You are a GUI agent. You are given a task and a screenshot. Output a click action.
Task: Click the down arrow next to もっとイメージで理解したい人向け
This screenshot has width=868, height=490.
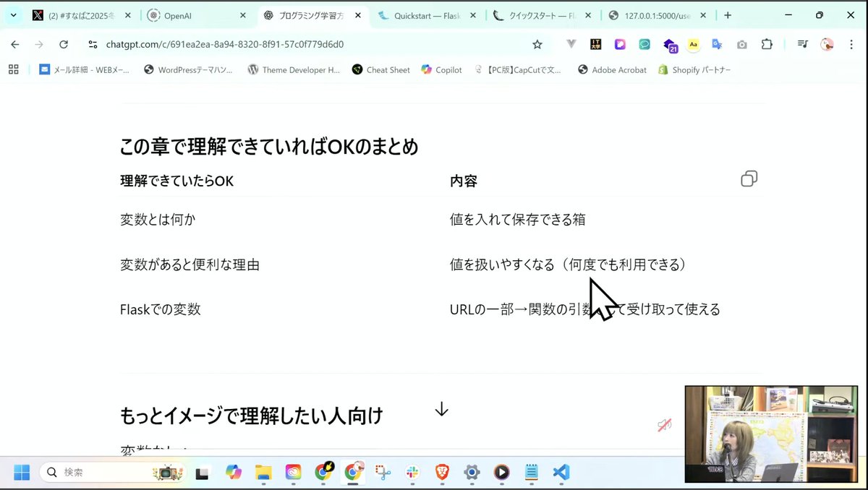pyautogui.click(x=441, y=409)
